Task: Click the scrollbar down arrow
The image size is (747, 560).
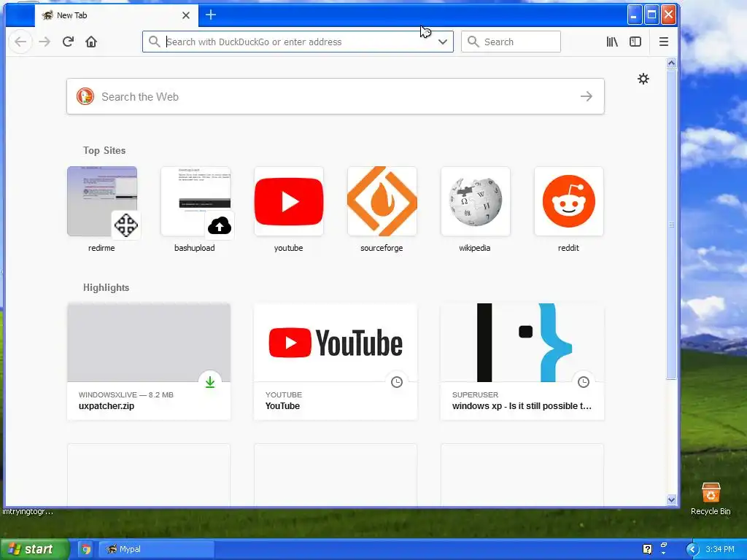Action: [671, 499]
